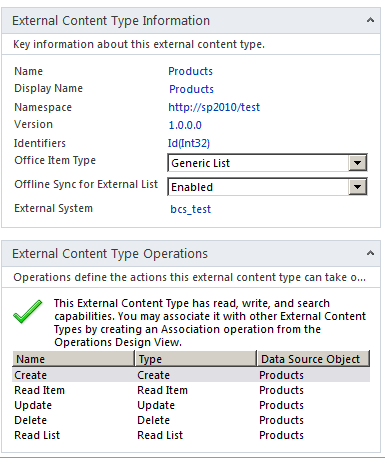Click the 'External System' label
The image size is (385, 458).
(53, 208)
